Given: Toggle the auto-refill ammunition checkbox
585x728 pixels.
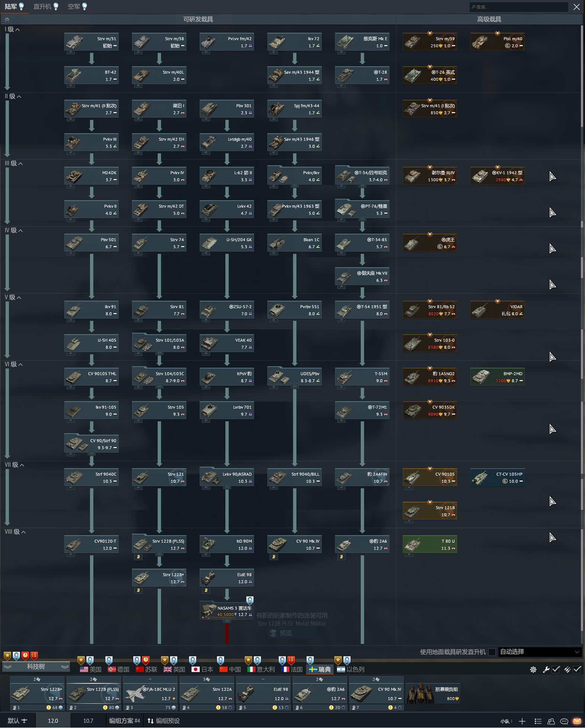Looking at the screenshot, I should point(577,670).
